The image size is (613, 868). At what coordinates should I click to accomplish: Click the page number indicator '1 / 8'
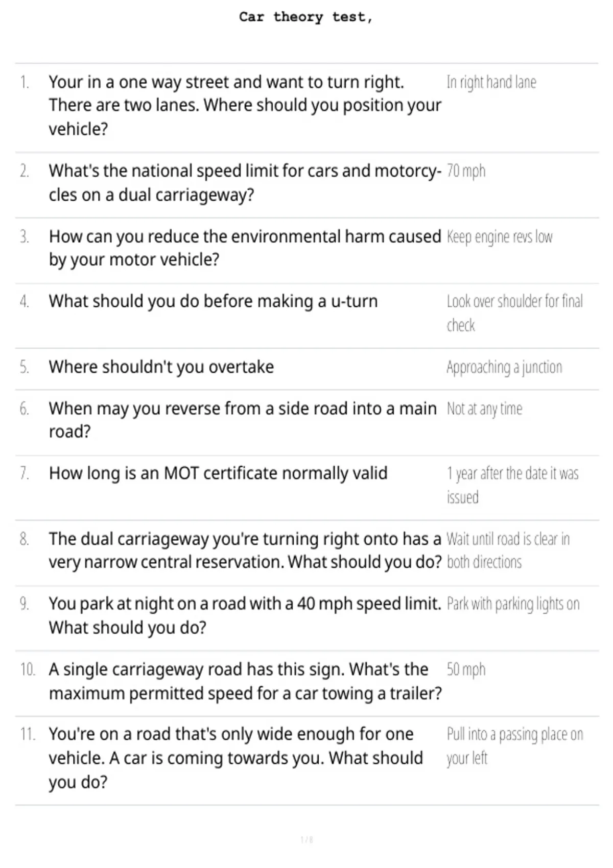[x=306, y=839]
